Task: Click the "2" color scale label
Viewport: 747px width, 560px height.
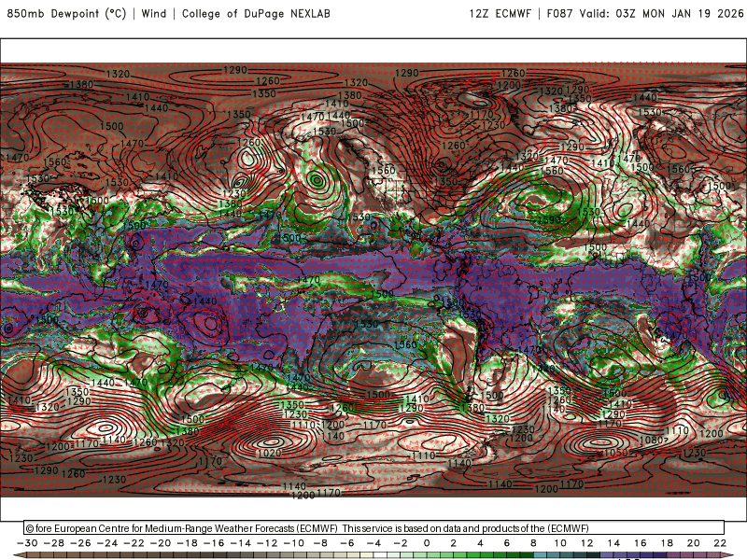Action: click(x=453, y=543)
